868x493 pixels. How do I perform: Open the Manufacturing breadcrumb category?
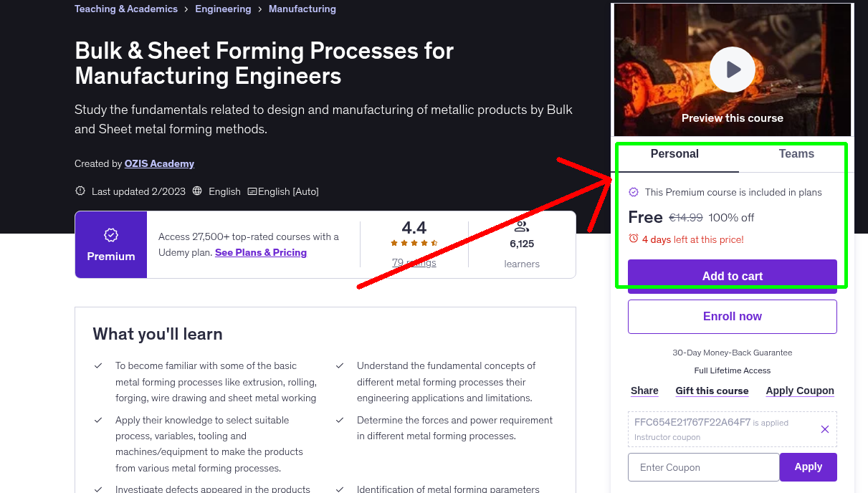(x=302, y=9)
